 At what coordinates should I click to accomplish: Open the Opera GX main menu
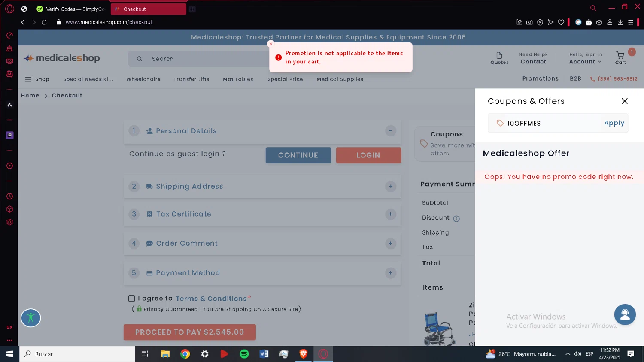point(9,9)
